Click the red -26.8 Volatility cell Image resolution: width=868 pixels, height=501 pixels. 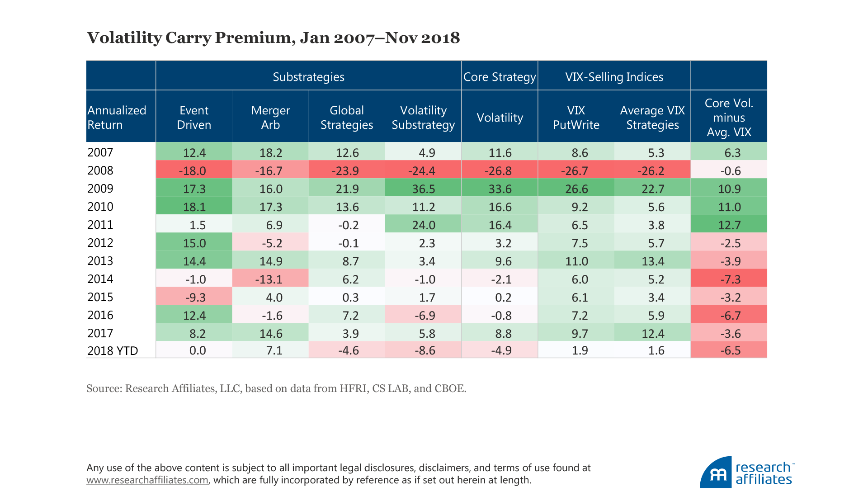(x=500, y=170)
